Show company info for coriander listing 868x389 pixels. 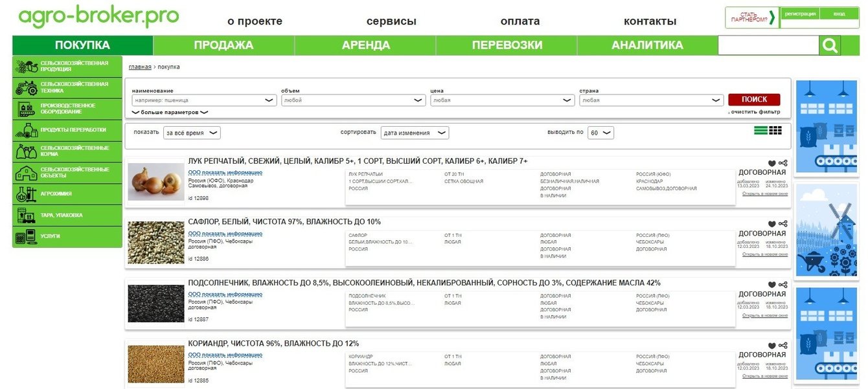tap(225, 355)
